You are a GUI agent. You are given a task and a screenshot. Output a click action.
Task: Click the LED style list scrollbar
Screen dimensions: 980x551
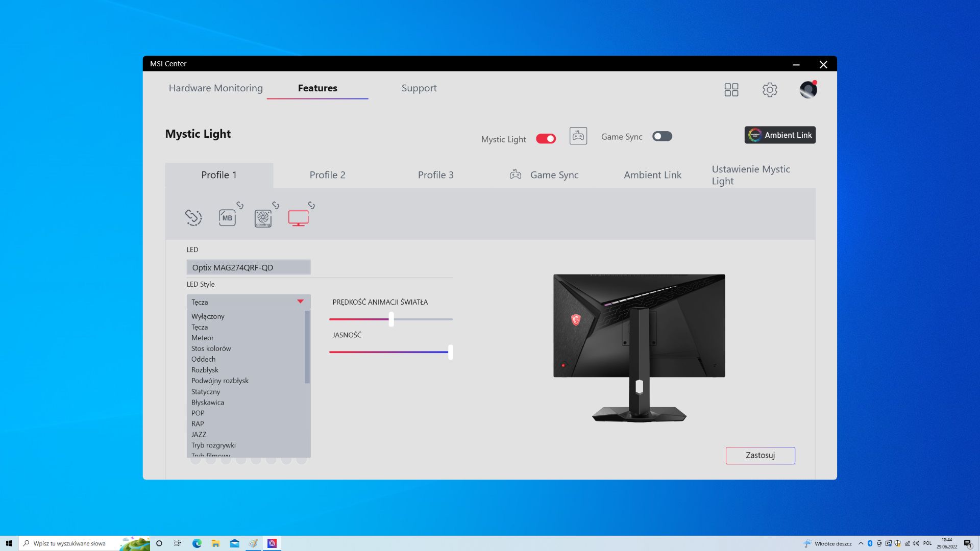click(x=307, y=347)
